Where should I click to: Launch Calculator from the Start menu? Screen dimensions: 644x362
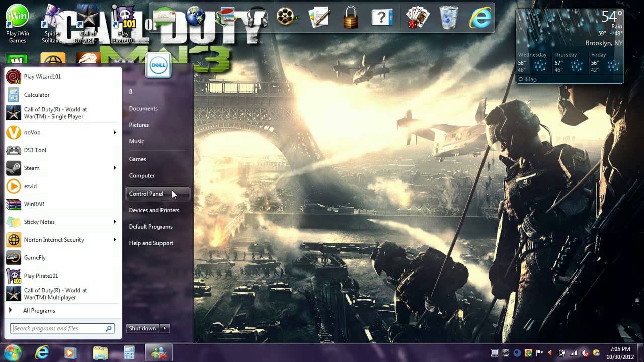(x=63, y=95)
